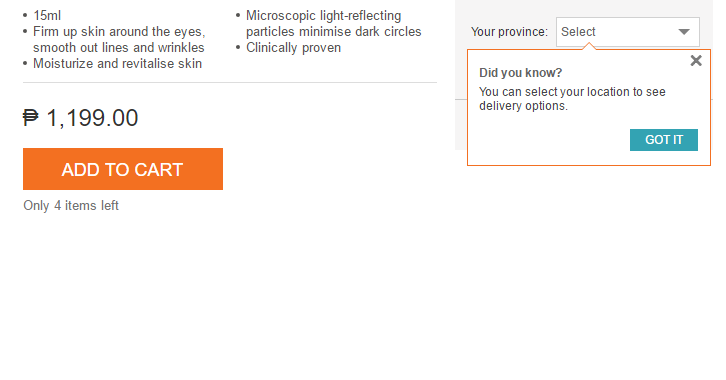The height and width of the screenshot is (380, 726).
Task: Click the 15ml bullet point
Action: tap(47, 16)
